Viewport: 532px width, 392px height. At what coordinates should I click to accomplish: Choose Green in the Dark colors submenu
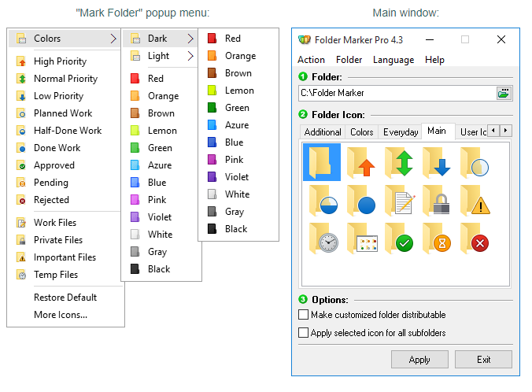238,108
